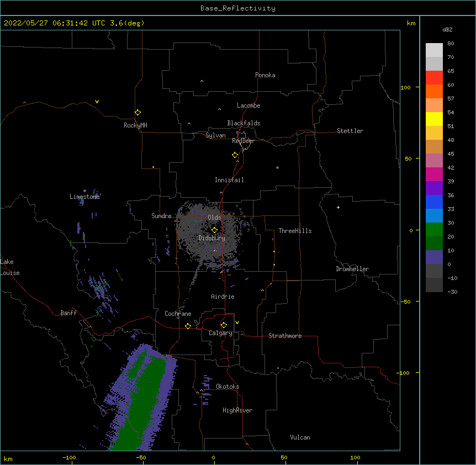Image resolution: width=476 pixels, height=465 pixels.
Task: Click the Sylvan label on the map
Action: click(x=215, y=135)
